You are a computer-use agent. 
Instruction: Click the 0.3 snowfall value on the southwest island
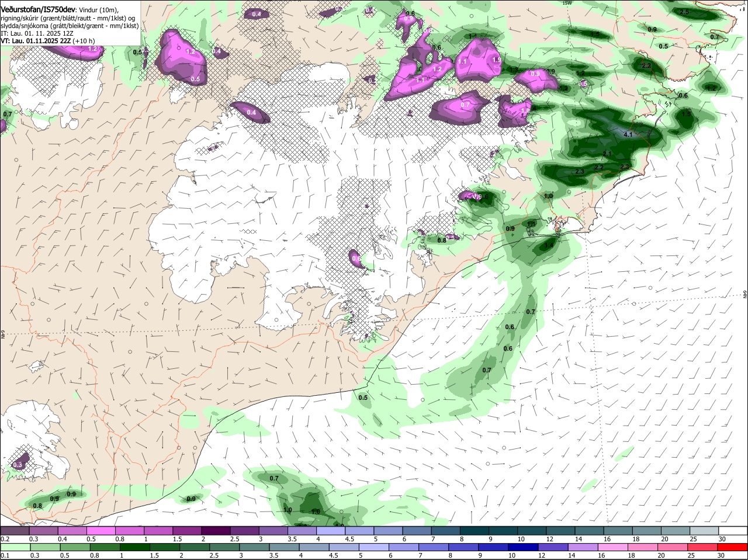(x=18, y=465)
